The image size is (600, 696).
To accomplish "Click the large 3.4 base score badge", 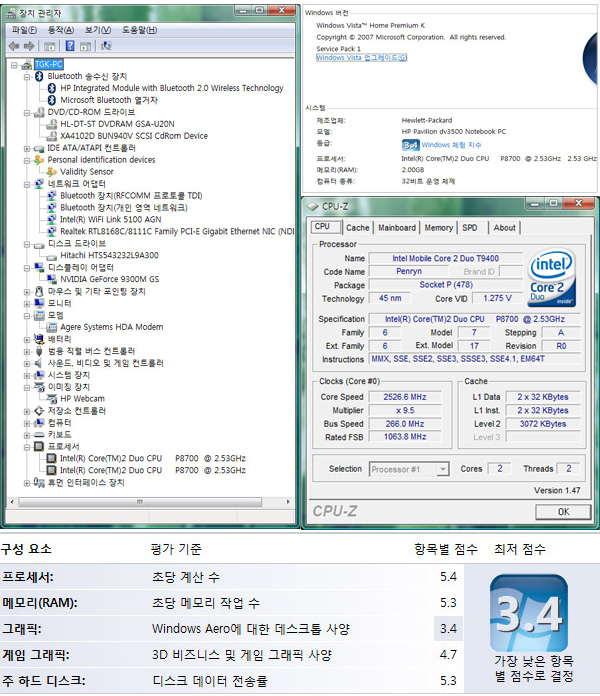I will coord(528,613).
